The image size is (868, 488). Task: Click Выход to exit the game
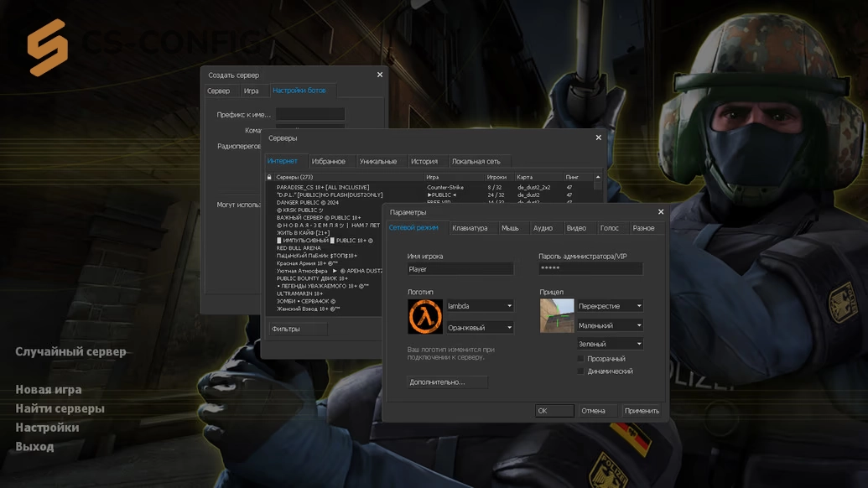[34, 446]
